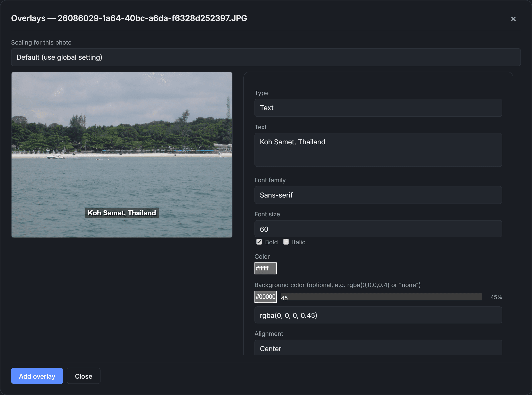Adjust the background opacity slider at 45
Screen dimensions: 532x395
[381, 297]
